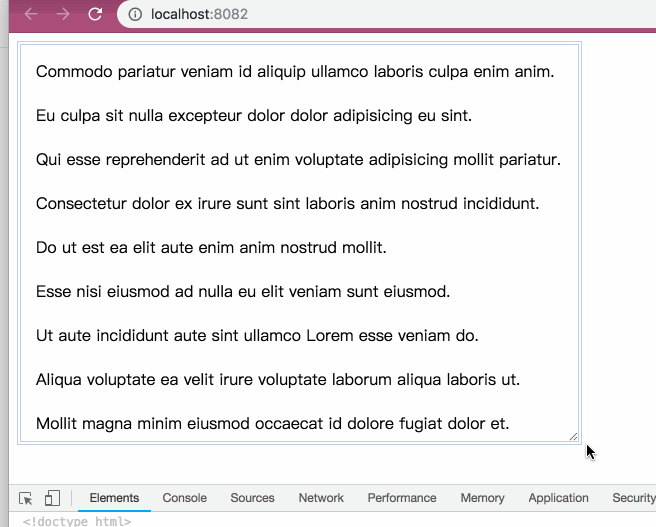Place cursor in line 'Ut aute incididunt'

coord(257,335)
